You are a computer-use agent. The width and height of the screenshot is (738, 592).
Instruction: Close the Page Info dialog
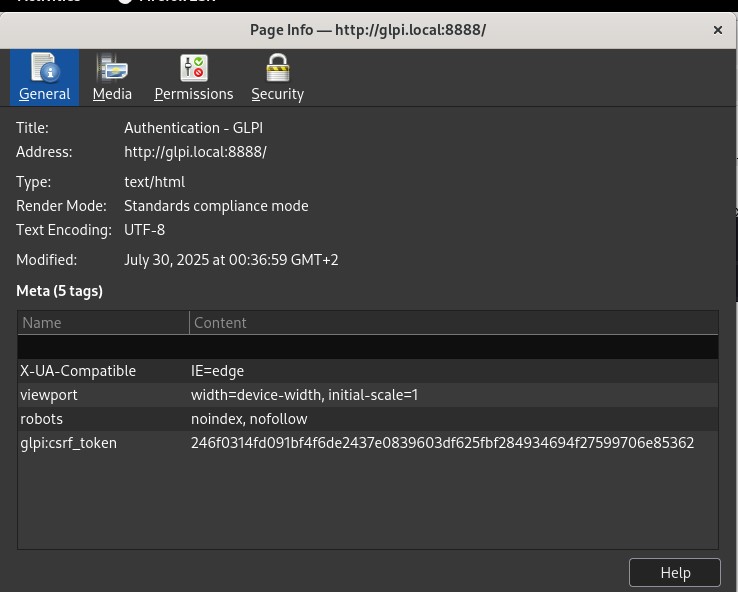tap(717, 30)
